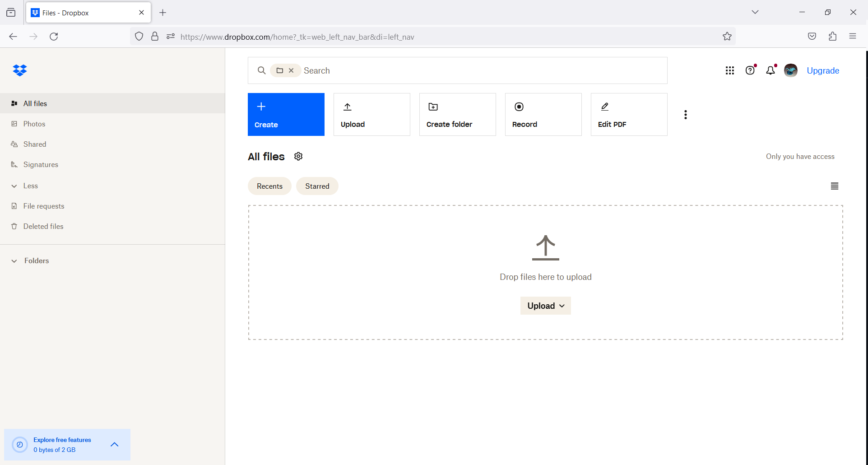Click the Upgrade link

[x=822, y=70]
